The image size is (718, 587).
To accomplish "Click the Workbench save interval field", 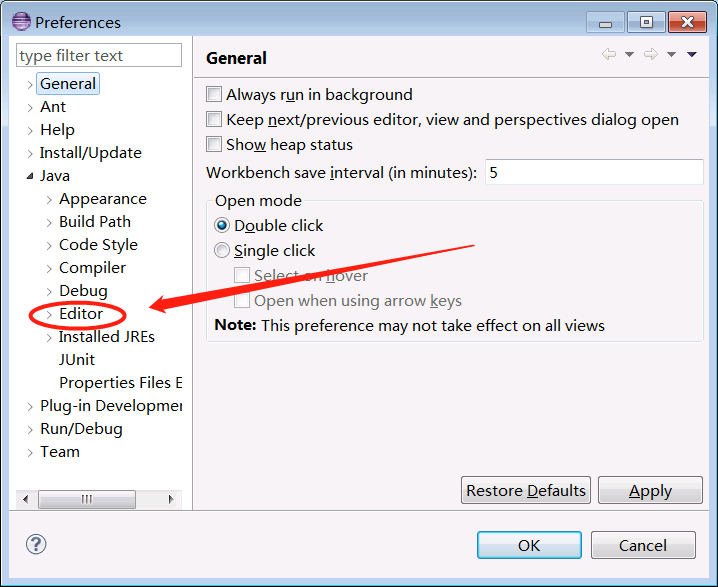I will [x=592, y=172].
